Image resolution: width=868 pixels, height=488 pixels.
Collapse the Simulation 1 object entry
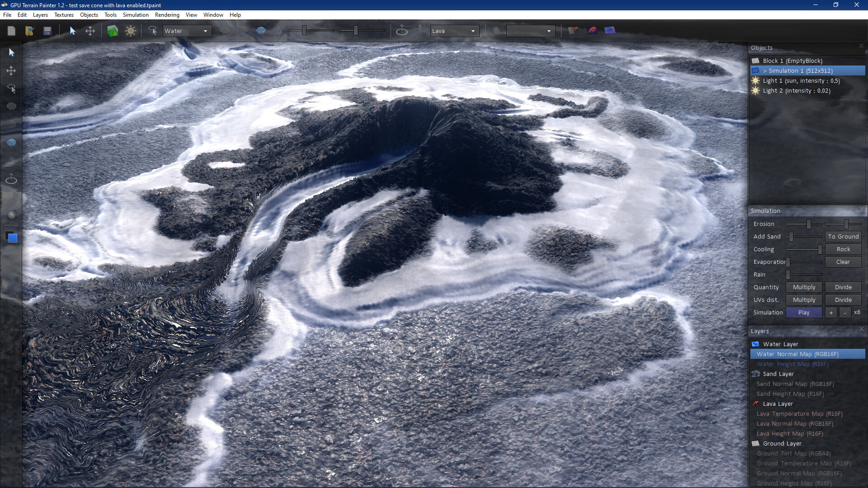click(x=765, y=70)
